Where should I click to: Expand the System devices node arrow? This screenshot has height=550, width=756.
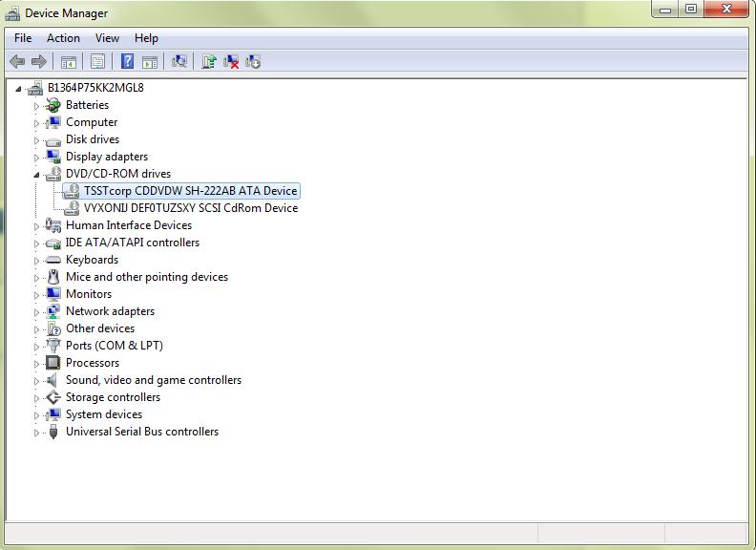pyautogui.click(x=36, y=415)
